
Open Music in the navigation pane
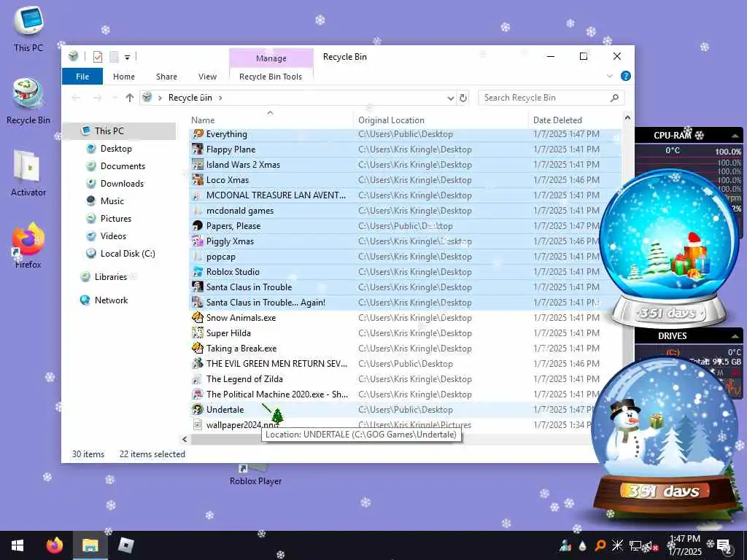(112, 201)
